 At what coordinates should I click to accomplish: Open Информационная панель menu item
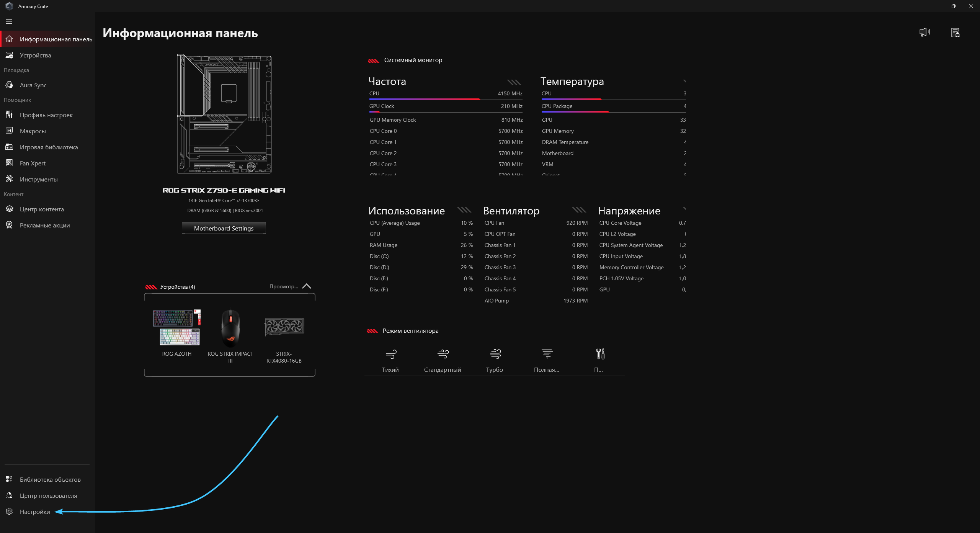pos(47,39)
